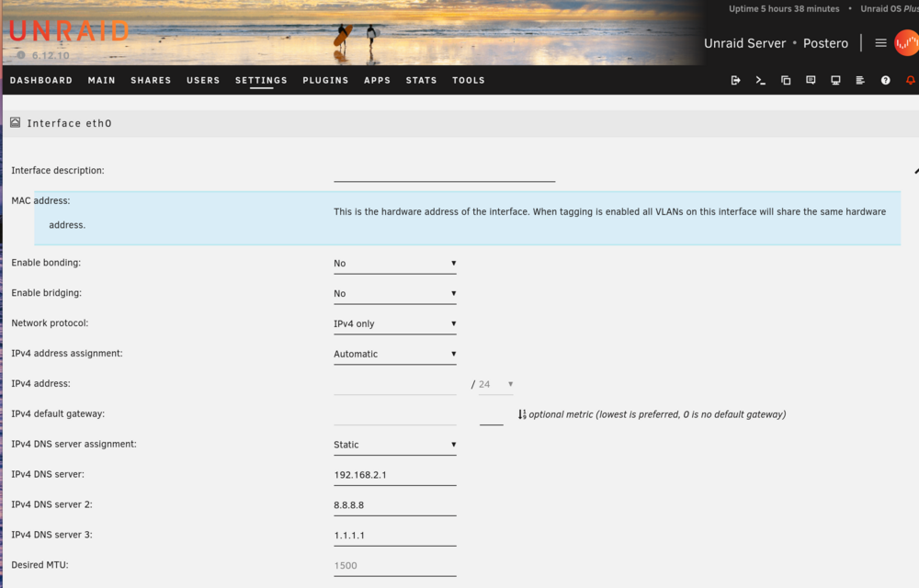Click the IPv4 default gateway label
Screen dimensions: 919x588
(x=58, y=413)
